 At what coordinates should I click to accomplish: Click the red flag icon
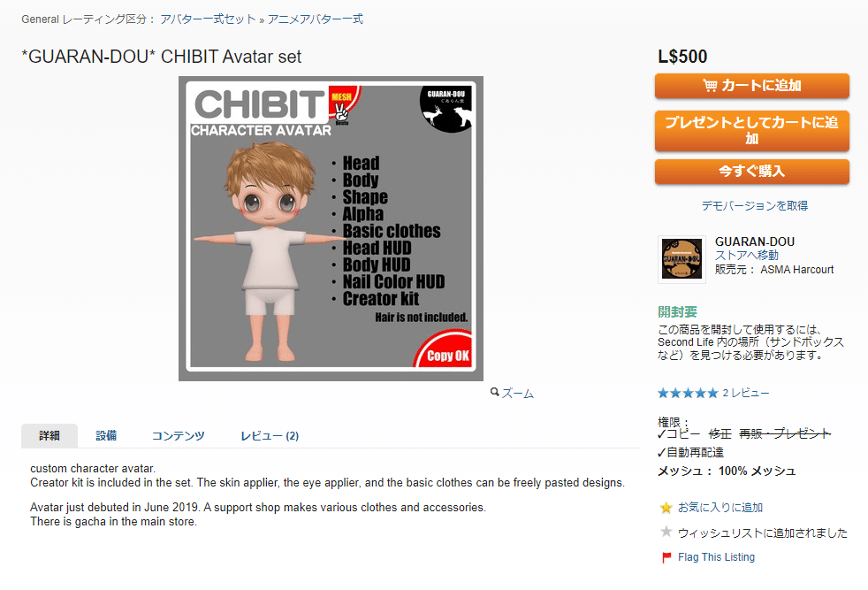point(666,557)
